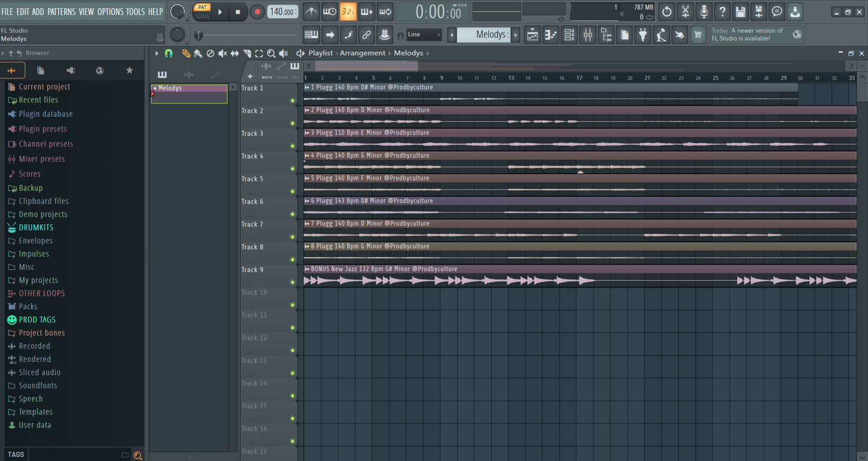Start playback with the play button
868x461 pixels.
pos(220,12)
